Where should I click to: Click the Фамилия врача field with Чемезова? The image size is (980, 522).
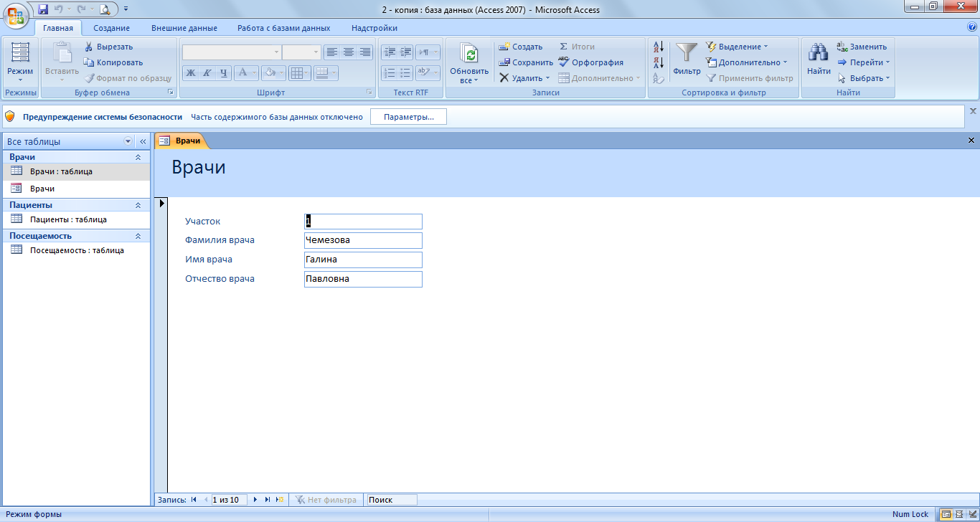(x=363, y=240)
